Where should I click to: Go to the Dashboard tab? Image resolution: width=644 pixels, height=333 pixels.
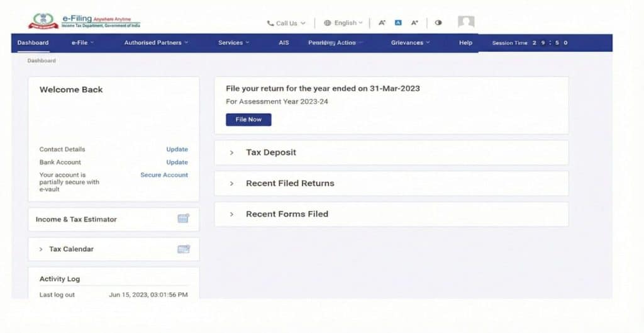[33, 43]
